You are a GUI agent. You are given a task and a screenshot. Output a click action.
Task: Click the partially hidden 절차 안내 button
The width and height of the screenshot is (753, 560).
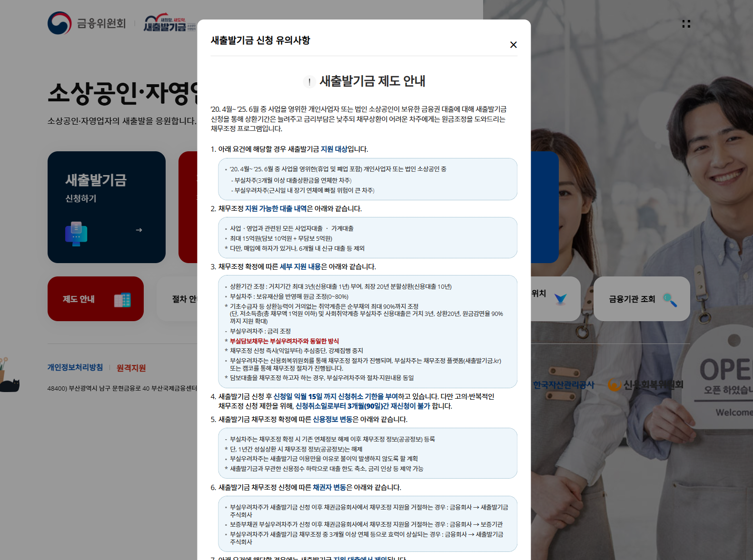pyautogui.click(x=177, y=299)
